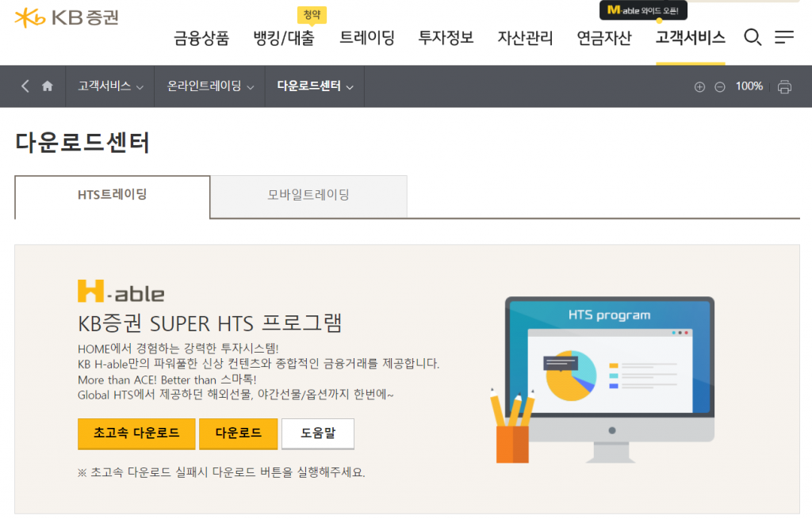This screenshot has height=519, width=812.
Task: Open the 금융상품 menu
Action: tap(201, 38)
